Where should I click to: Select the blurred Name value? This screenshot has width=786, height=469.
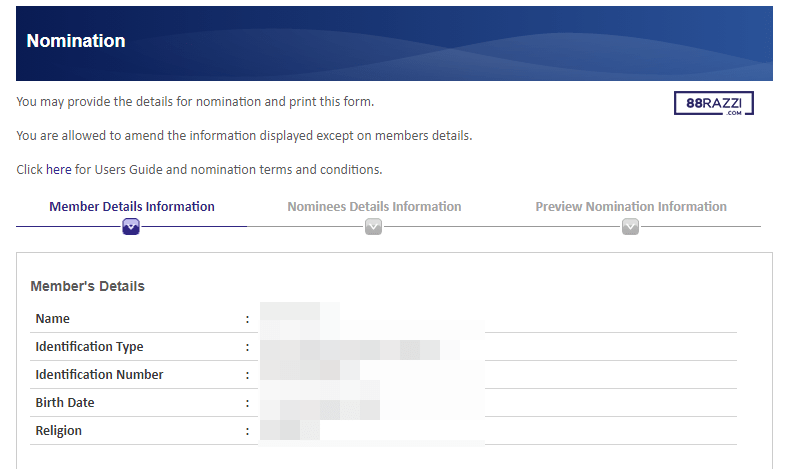coord(372,319)
